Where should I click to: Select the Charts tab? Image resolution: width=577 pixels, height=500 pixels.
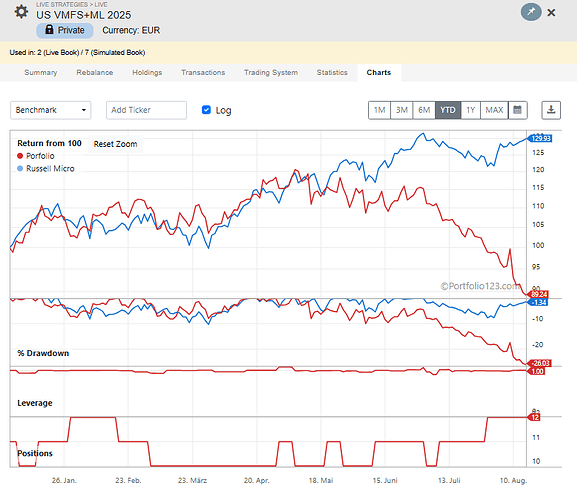point(379,72)
